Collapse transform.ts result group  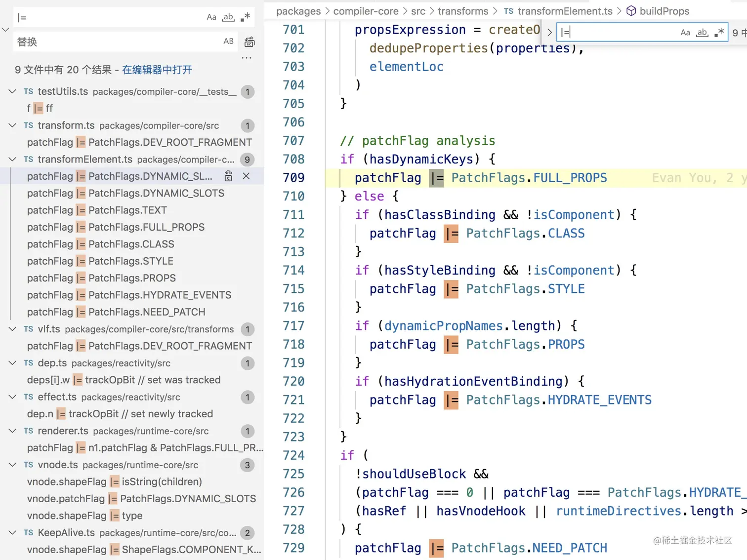[12, 125]
